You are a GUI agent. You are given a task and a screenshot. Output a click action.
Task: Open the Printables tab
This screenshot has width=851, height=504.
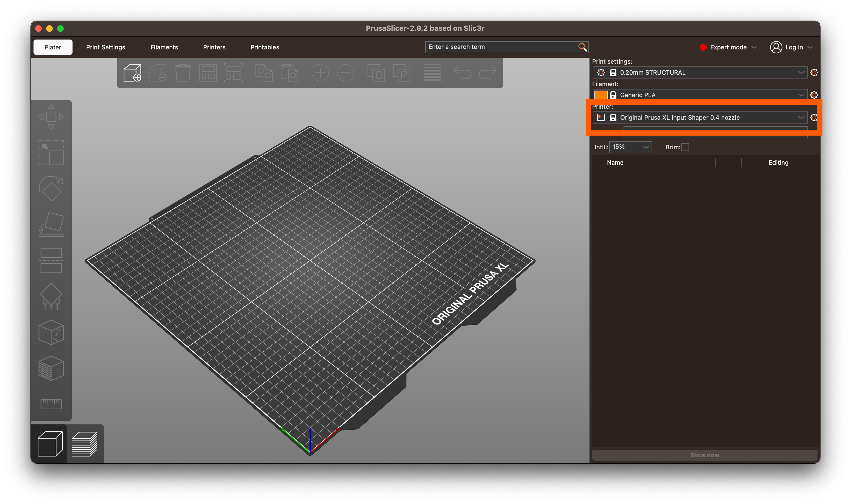click(x=265, y=47)
